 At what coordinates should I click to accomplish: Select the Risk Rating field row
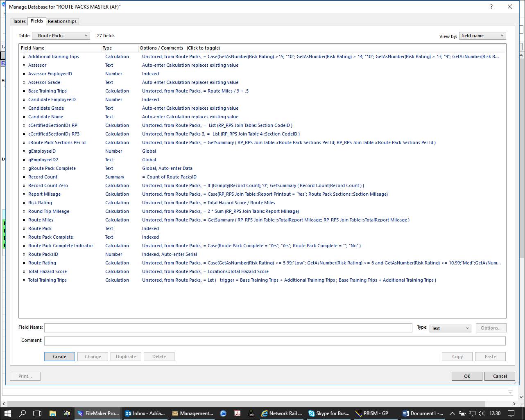262,203
